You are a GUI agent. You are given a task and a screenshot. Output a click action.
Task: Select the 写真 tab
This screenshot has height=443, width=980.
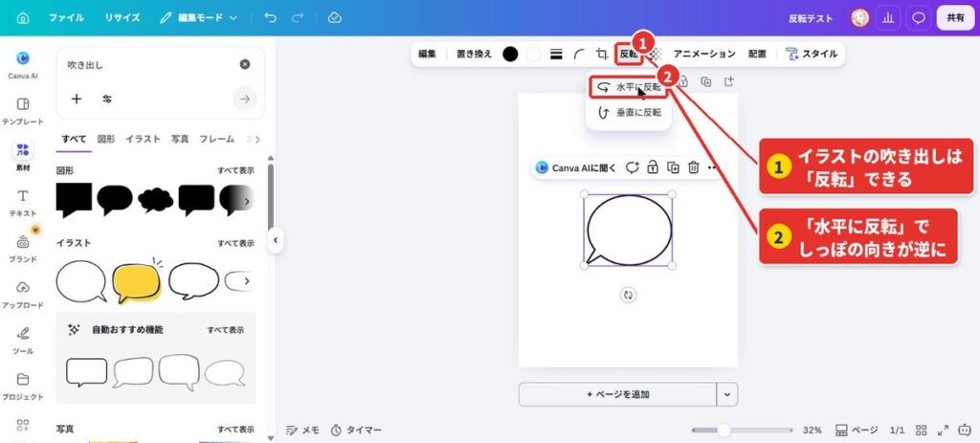coord(180,139)
